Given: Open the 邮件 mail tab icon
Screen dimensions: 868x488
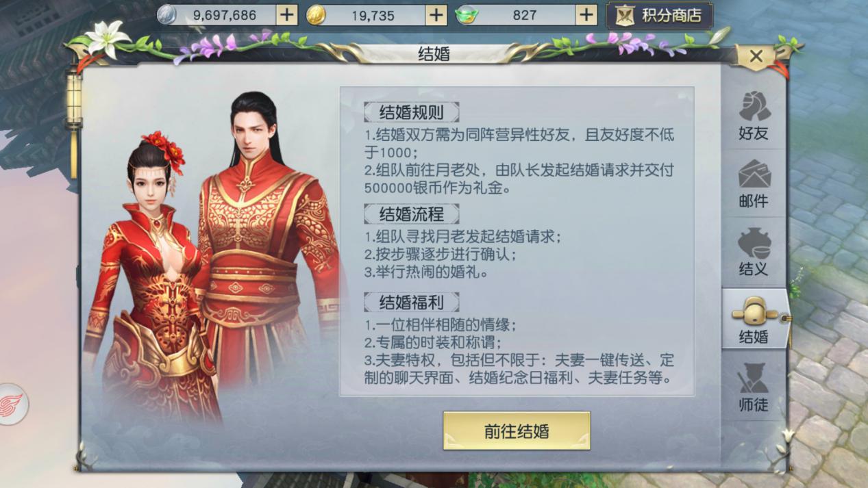Looking at the screenshot, I should (x=754, y=183).
